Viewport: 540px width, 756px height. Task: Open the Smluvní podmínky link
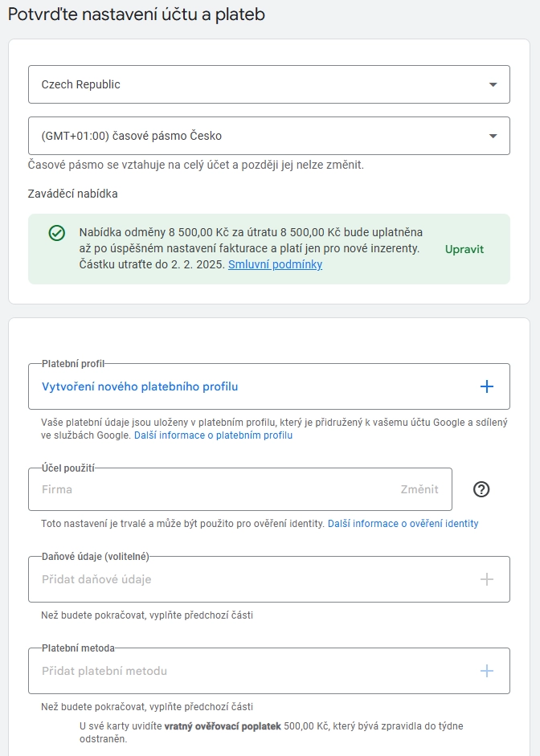[275, 264]
